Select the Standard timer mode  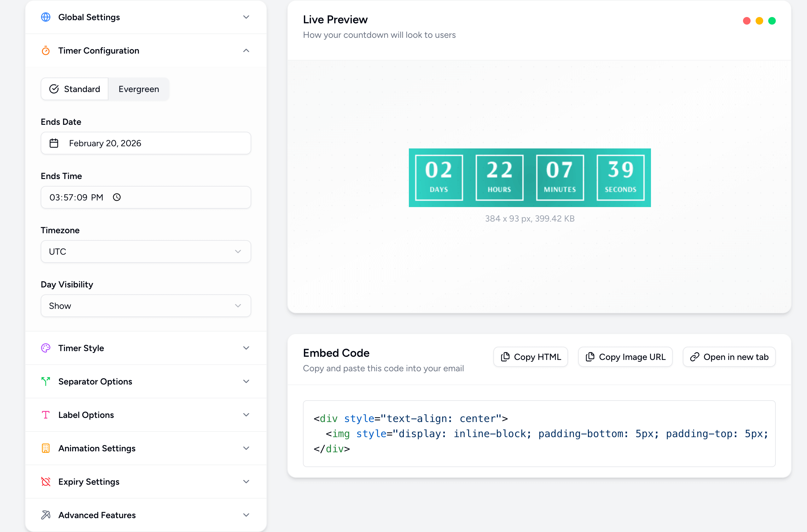click(x=74, y=89)
